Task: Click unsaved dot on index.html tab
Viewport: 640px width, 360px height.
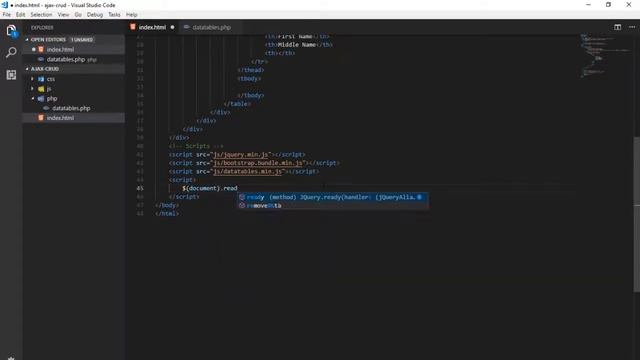Action: coord(172,27)
